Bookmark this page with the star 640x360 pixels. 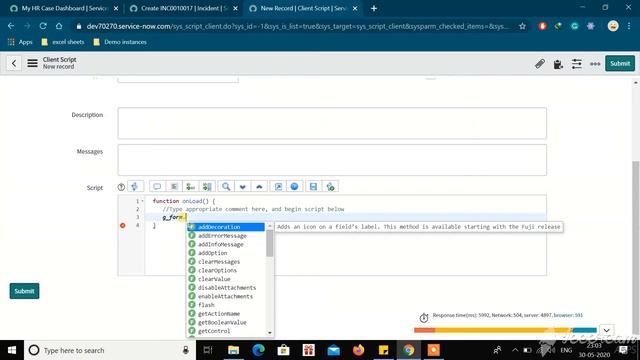[x=522, y=26]
